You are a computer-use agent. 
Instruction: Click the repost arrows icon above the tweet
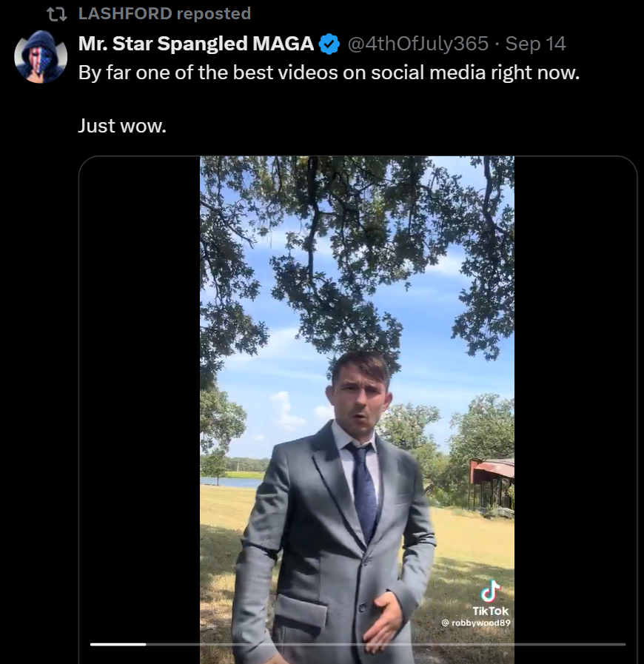tap(56, 13)
